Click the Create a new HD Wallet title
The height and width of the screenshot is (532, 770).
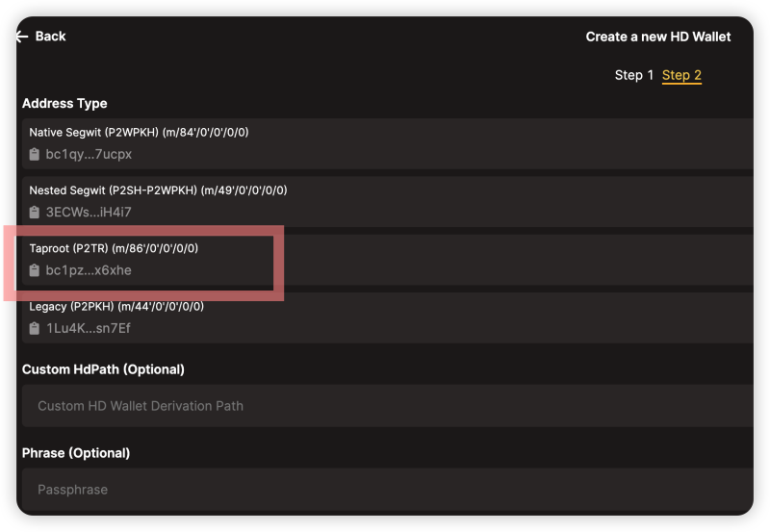658,37
